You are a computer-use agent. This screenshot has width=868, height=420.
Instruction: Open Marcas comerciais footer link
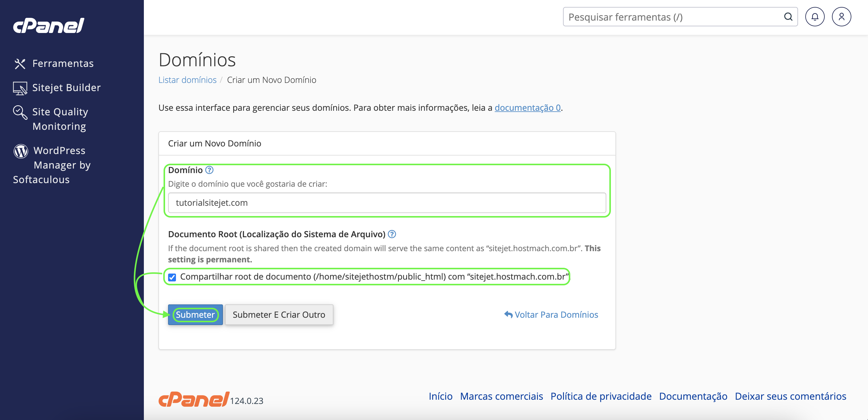[502, 396]
